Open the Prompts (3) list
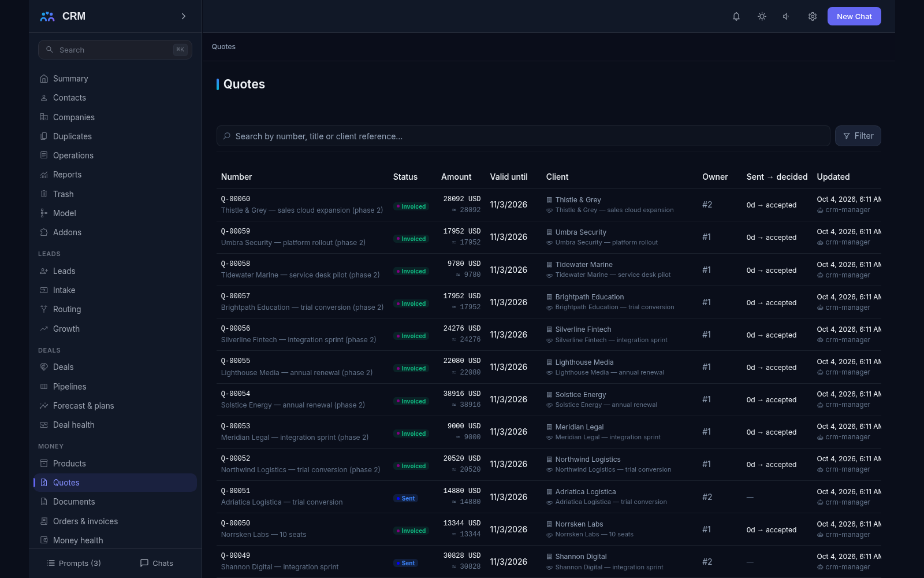Image resolution: width=924 pixels, height=578 pixels. pyautogui.click(x=73, y=563)
